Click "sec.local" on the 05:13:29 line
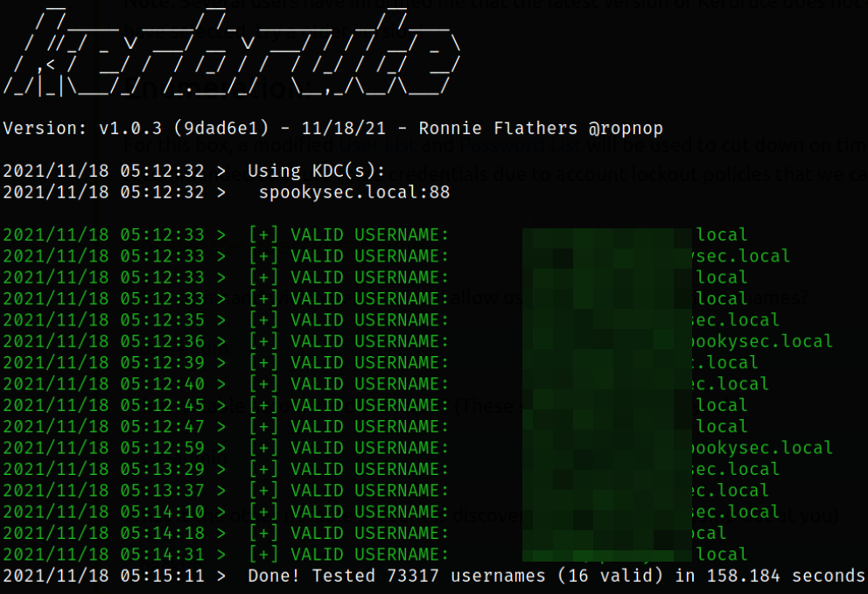The height and width of the screenshot is (594, 868). [736, 470]
